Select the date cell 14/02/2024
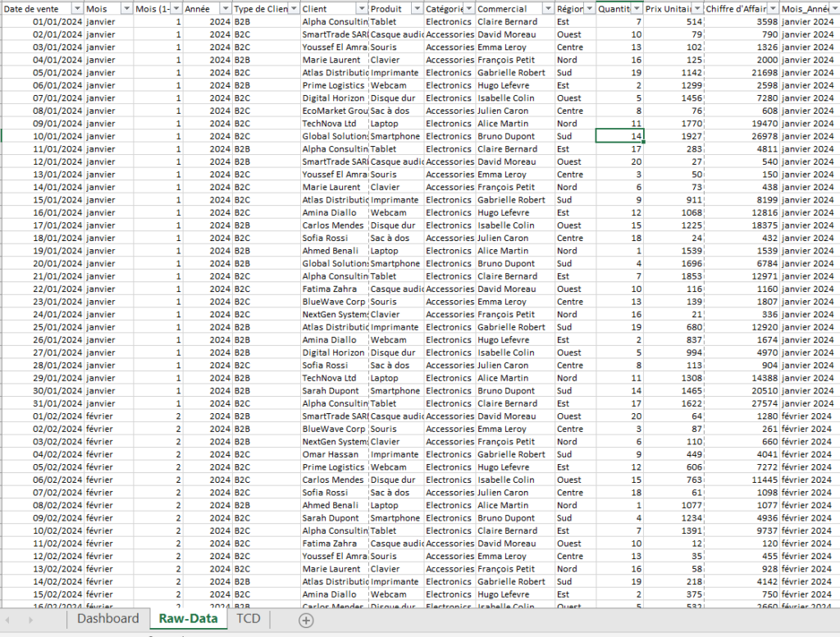Viewport: 840px width, 637px height. (43, 582)
